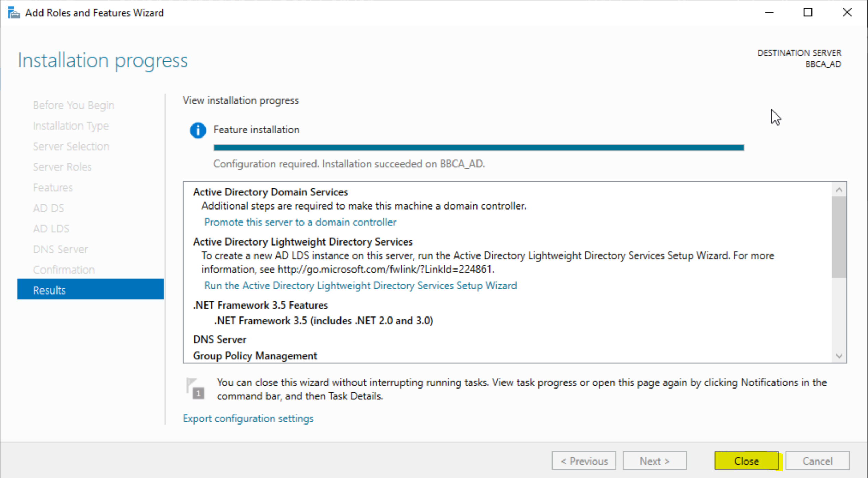
Task: Click the Close button
Action: coord(746,461)
